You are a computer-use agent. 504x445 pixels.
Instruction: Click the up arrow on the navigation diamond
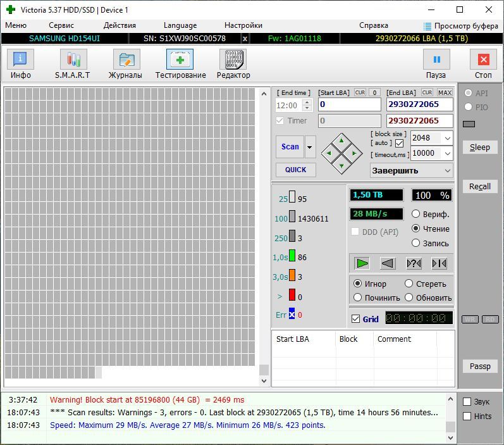tap(341, 141)
